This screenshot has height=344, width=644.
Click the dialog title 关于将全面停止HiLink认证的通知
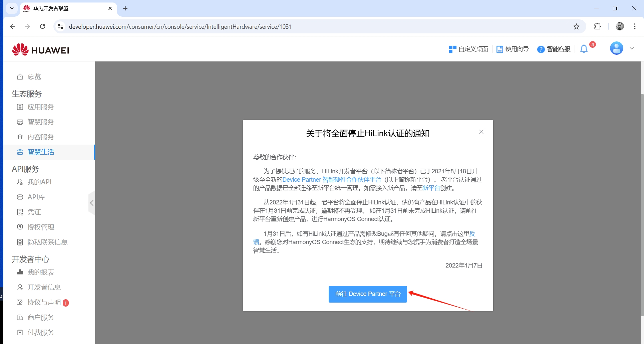click(x=368, y=134)
